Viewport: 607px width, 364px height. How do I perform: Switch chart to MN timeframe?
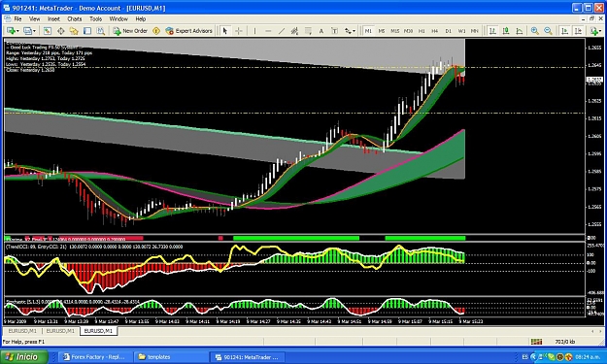point(475,31)
